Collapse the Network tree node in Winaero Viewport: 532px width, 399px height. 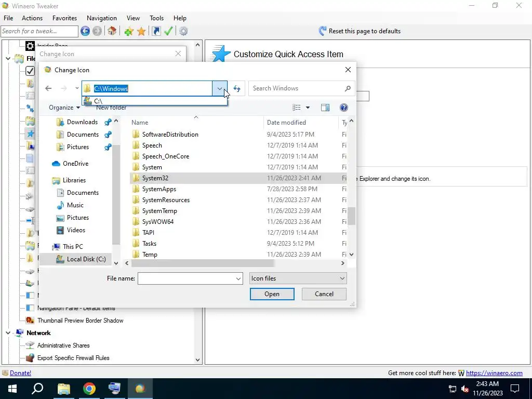pyautogui.click(x=8, y=333)
